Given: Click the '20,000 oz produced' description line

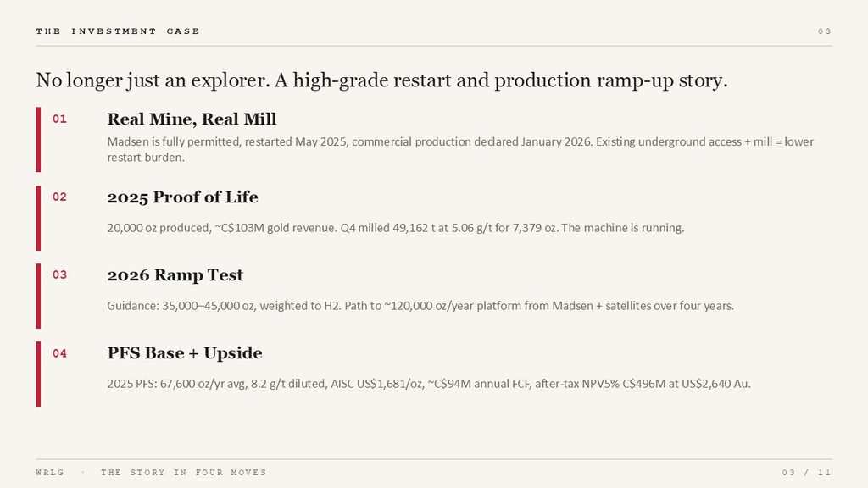Looking at the screenshot, I should coord(396,228).
